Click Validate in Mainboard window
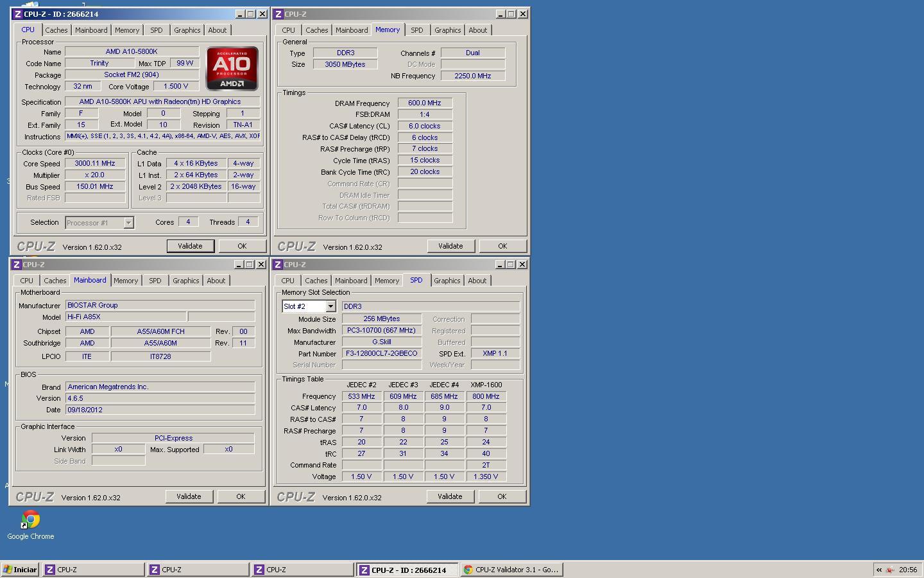This screenshot has height=578, width=924. coord(189,496)
